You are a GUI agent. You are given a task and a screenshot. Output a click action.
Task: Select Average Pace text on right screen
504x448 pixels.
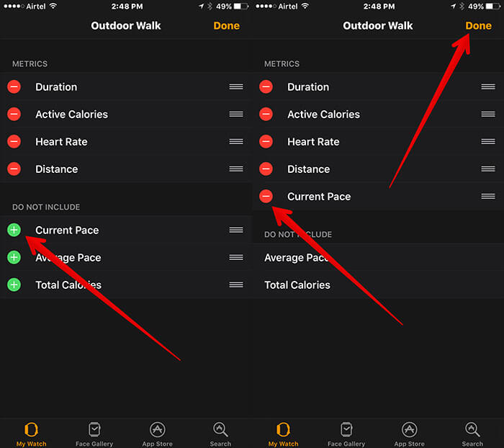297,258
